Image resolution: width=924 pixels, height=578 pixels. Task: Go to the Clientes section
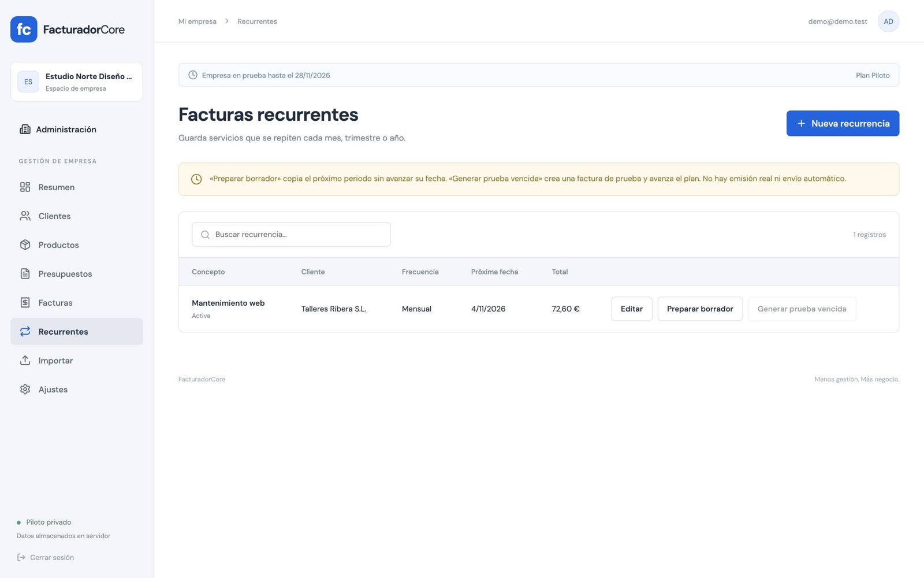tap(77, 216)
